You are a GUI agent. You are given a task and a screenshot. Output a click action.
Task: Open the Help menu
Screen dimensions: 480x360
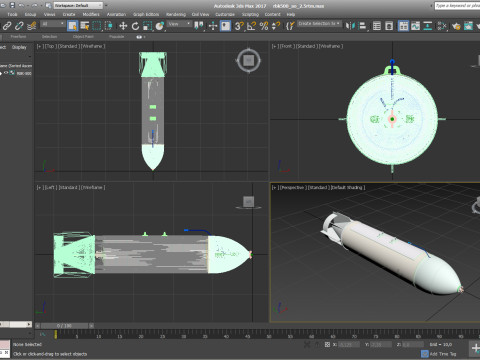(x=291, y=14)
